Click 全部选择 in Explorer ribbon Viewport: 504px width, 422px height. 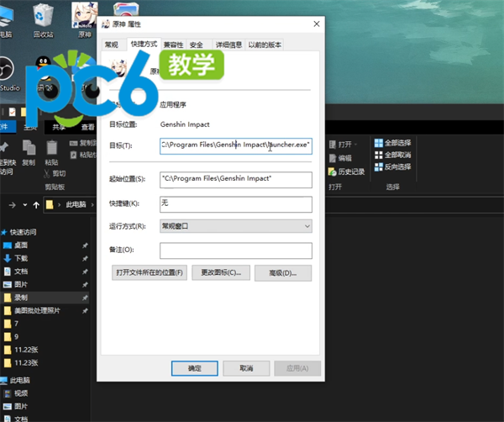click(x=393, y=143)
